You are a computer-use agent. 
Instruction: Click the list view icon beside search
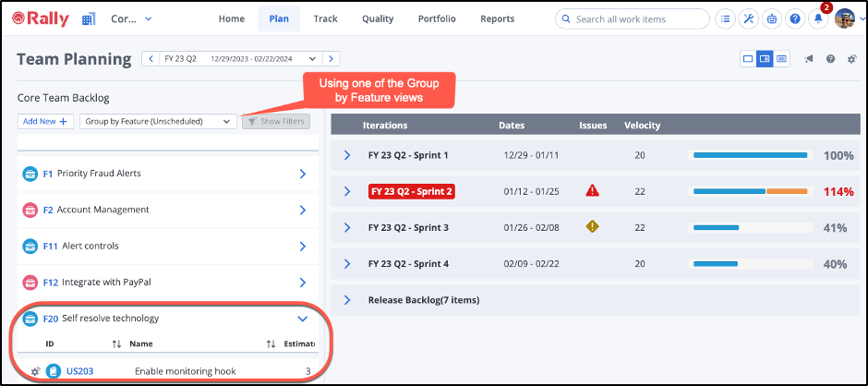click(727, 19)
